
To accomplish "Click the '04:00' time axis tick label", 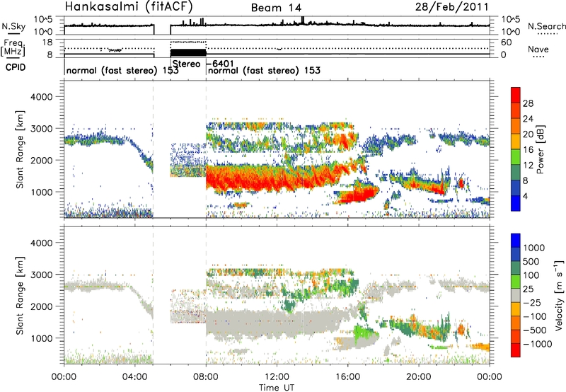I will coord(135,377).
